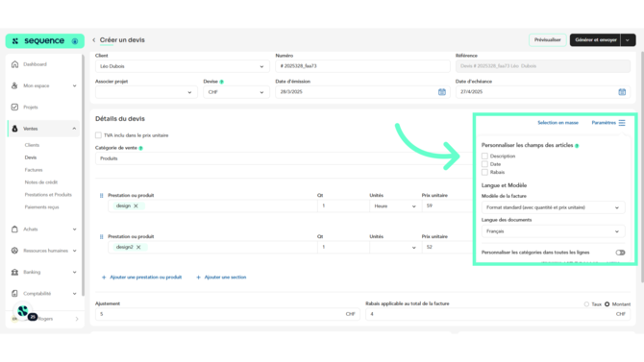
Task: Grab the drag handle of the design2 row
Action: point(102,237)
